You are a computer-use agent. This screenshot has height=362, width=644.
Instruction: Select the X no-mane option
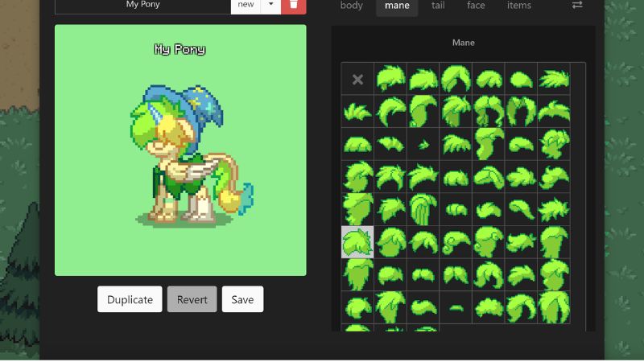coord(357,79)
